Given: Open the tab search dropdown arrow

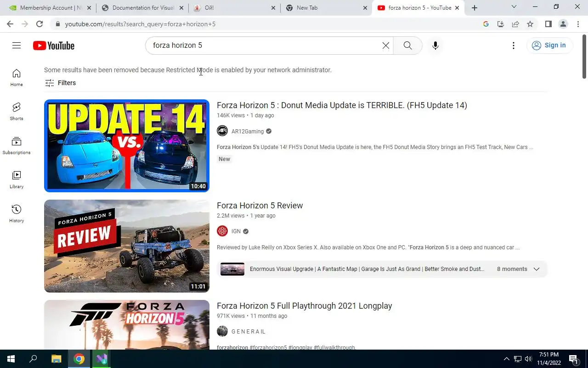Looking at the screenshot, I should tap(514, 7).
